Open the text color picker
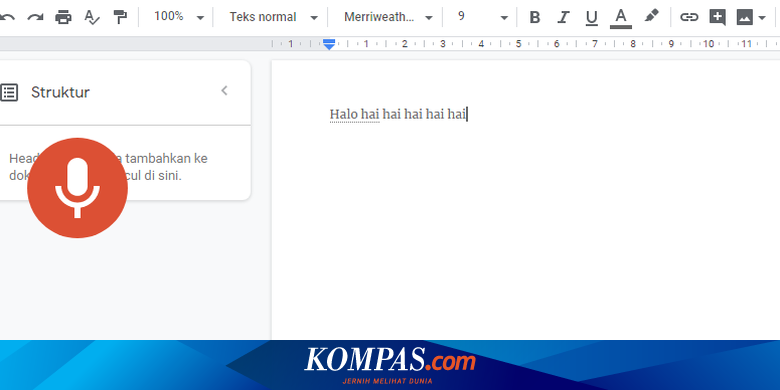Screen dimensions: 780x390 (x=620, y=18)
